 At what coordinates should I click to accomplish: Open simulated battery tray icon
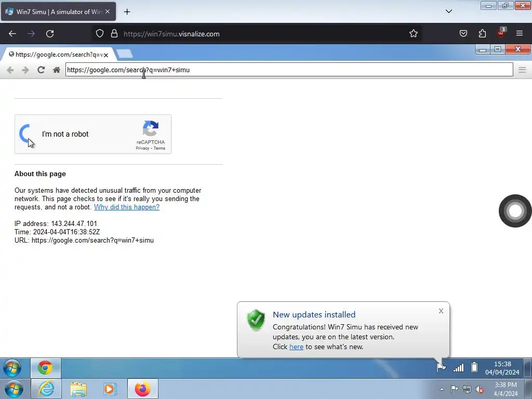coord(474,367)
